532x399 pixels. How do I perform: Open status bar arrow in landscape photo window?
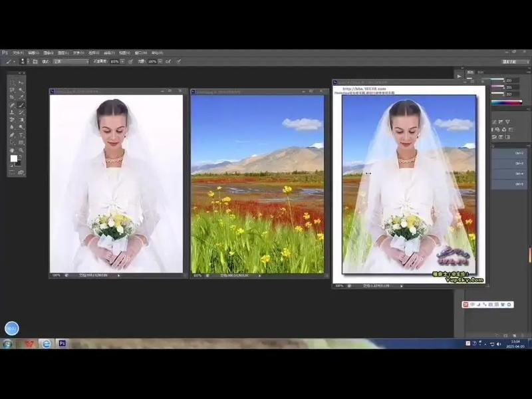259,275
